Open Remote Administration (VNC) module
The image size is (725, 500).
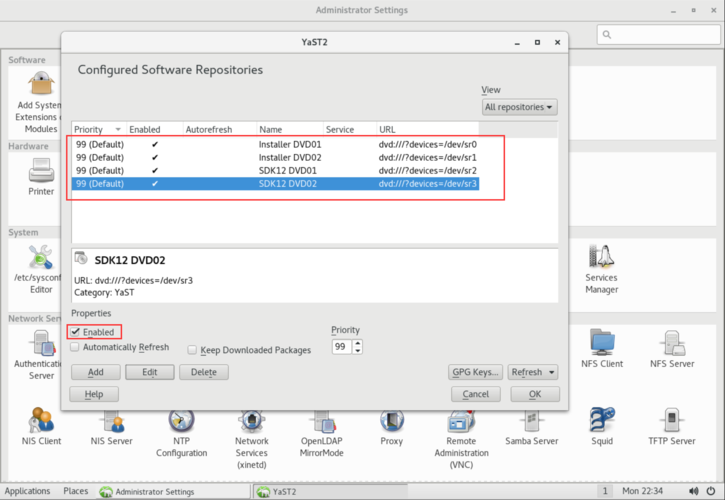(x=461, y=422)
